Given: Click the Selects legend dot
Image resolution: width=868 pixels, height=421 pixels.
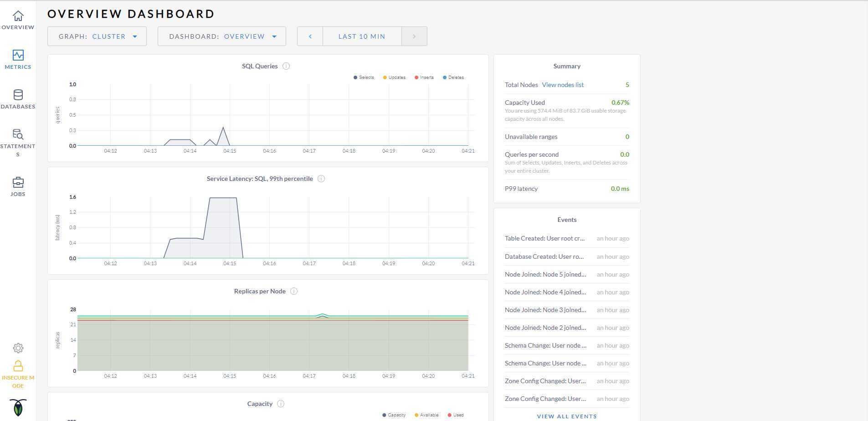Looking at the screenshot, I should point(355,77).
